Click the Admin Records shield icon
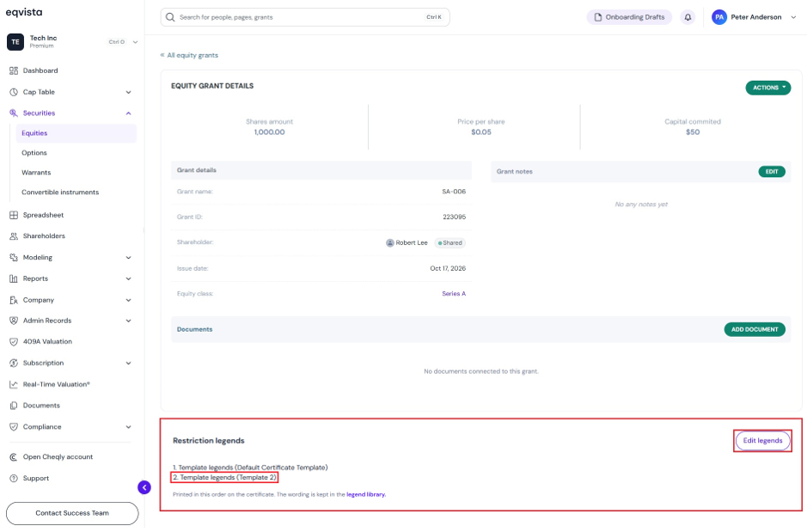This screenshot has height=532, width=807. click(14, 322)
